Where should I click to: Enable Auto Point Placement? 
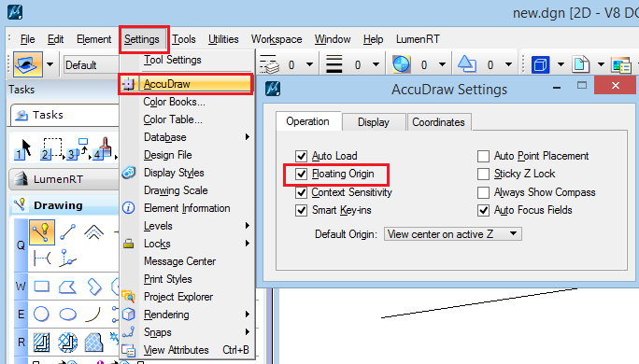pos(483,156)
